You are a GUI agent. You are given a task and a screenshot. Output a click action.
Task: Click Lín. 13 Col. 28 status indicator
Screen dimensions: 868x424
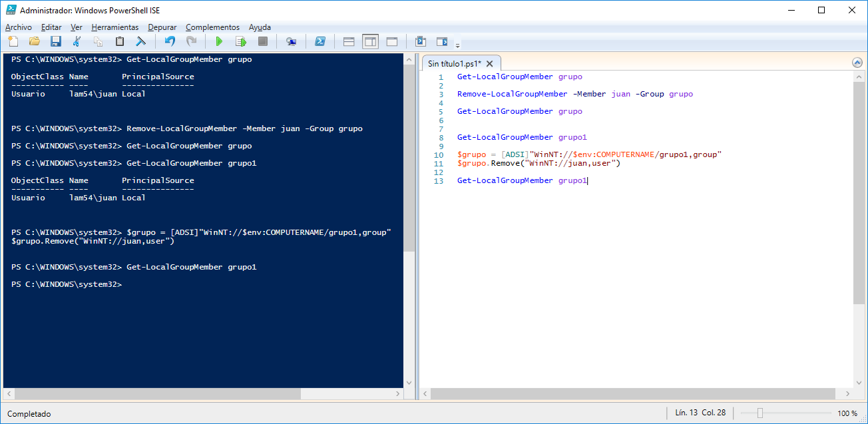(x=700, y=413)
